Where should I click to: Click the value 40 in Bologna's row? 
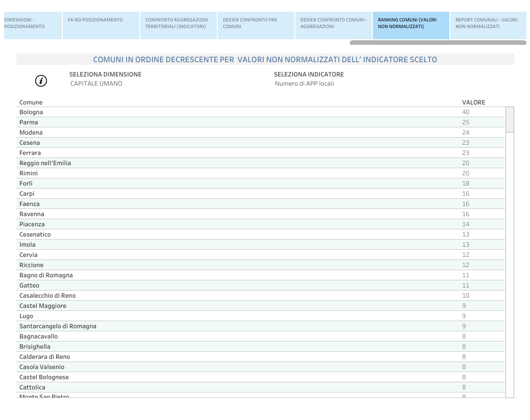point(466,112)
